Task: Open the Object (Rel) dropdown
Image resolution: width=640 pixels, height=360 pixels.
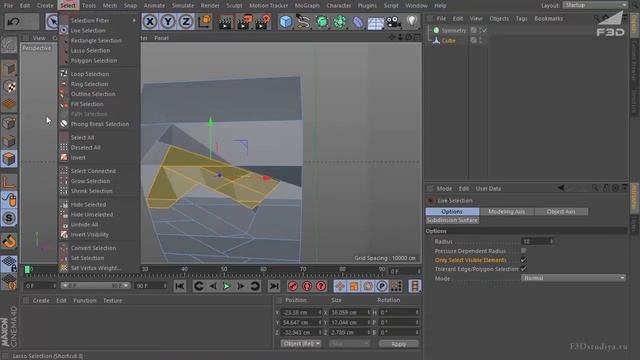Action: coord(300,344)
